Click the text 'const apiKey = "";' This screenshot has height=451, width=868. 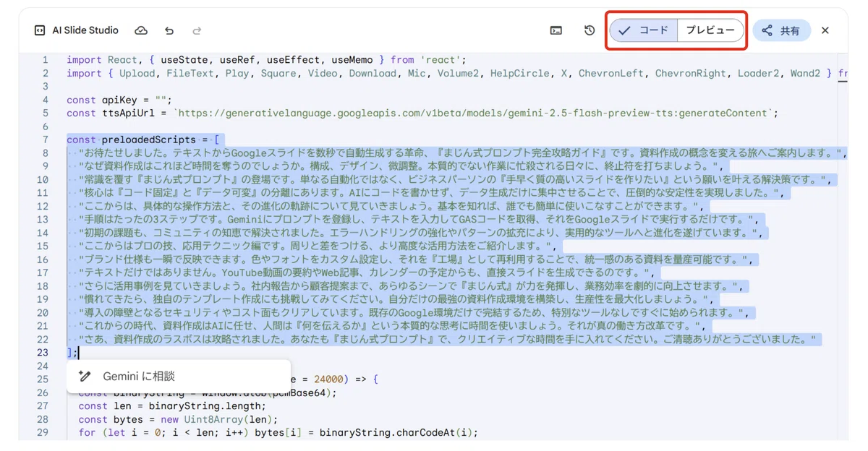point(119,100)
